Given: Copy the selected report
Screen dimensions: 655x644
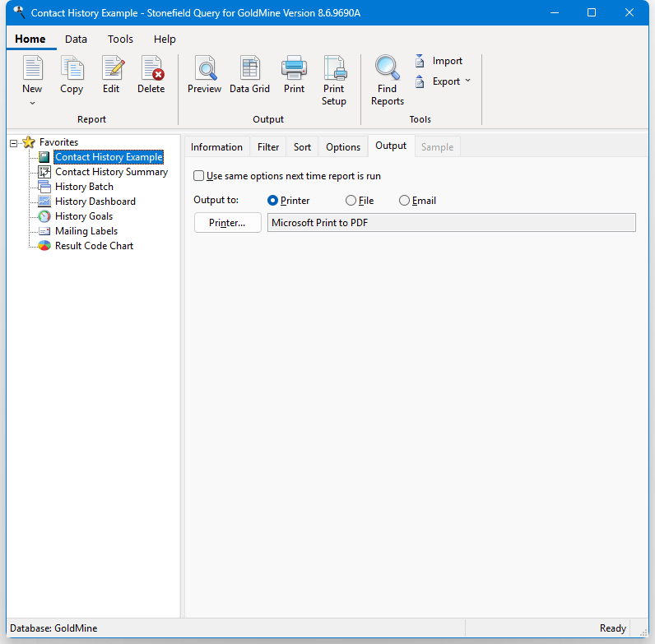Looking at the screenshot, I should (72, 75).
